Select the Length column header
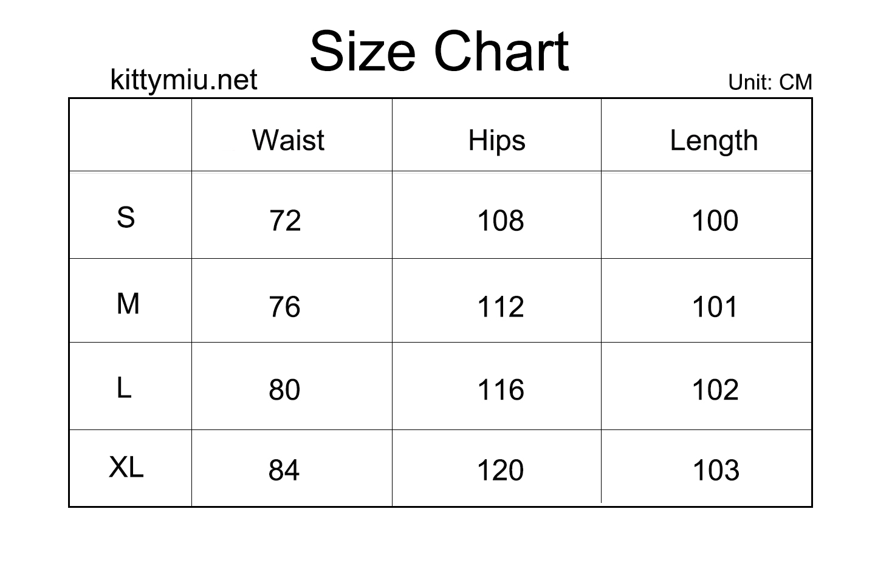Viewport: 875px width, 588px height. pyautogui.click(x=714, y=142)
